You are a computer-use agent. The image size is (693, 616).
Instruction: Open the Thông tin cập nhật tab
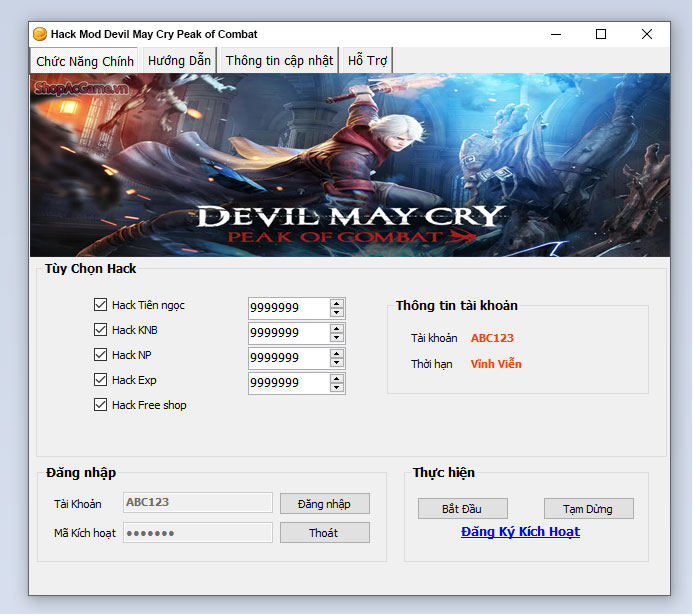click(x=279, y=60)
